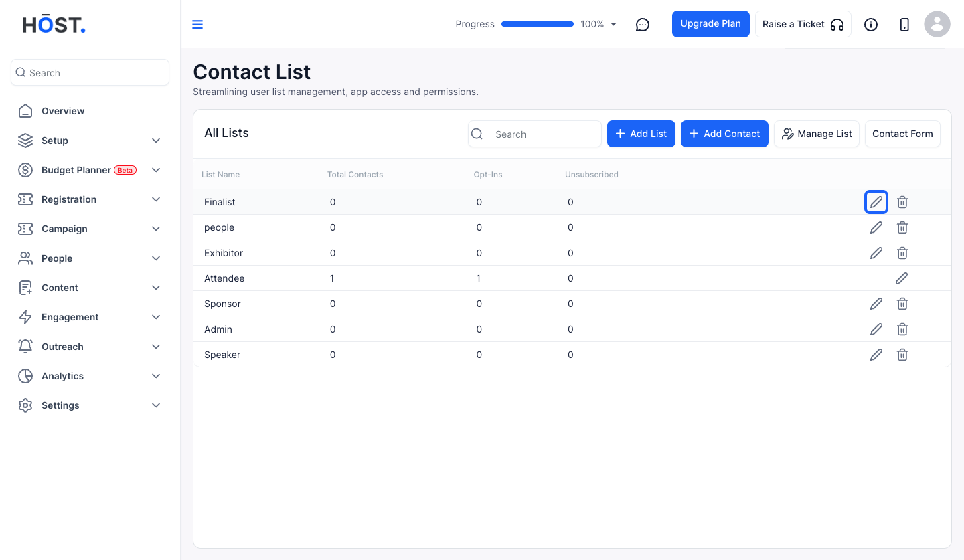The height and width of the screenshot is (560, 964).
Task: Select the Content sidebar item
Action: coord(90,288)
